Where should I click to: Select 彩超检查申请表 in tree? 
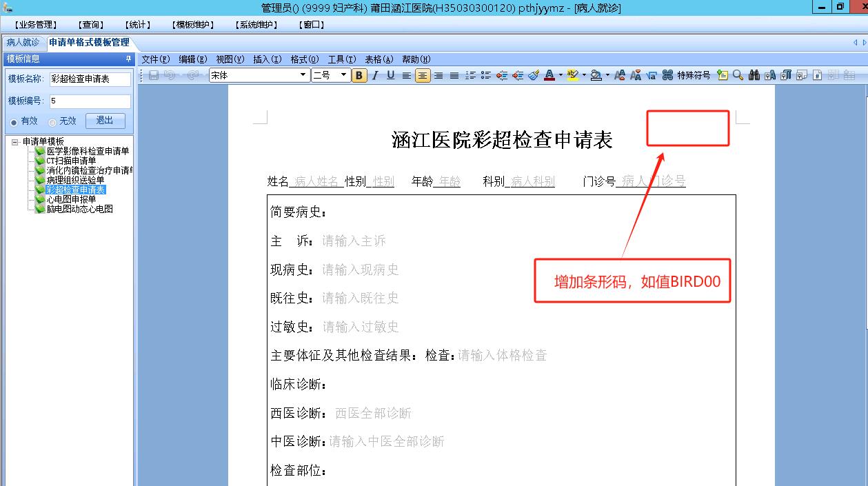tap(75, 190)
